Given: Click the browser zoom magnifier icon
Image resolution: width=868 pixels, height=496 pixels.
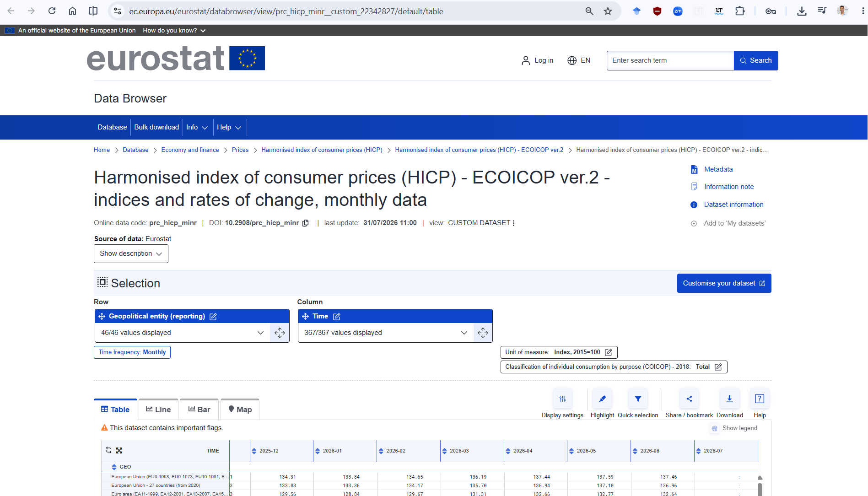Looking at the screenshot, I should pyautogui.click(x=589, y=11).
